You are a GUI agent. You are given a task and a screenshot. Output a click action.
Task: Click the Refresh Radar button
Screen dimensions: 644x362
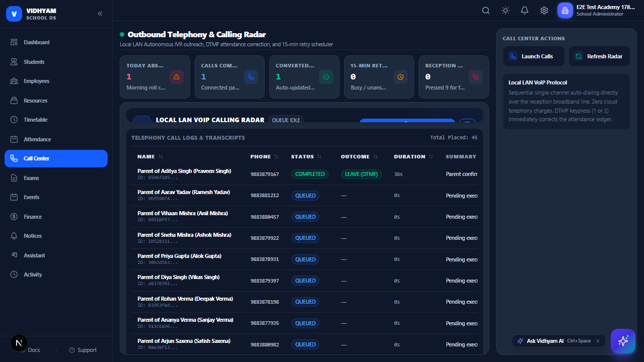pyautogui.click(x=599, y=56)
